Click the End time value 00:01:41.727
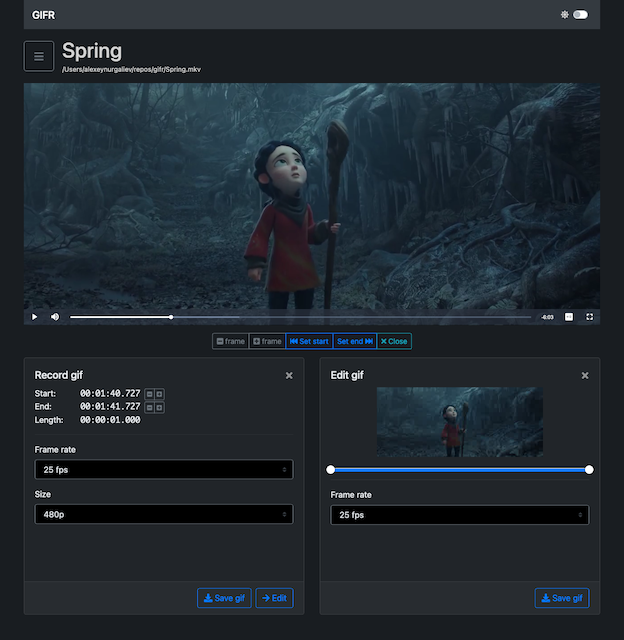 pyautogui.click(x=110, y=407)
